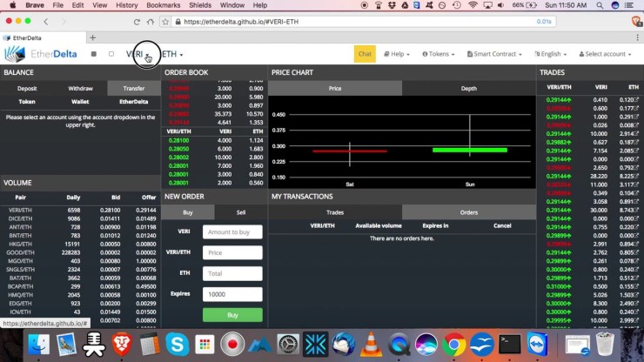Click the Amount to buy field
Screen dimensions: 644x362
pyautogui.click(x=232, y=232)
